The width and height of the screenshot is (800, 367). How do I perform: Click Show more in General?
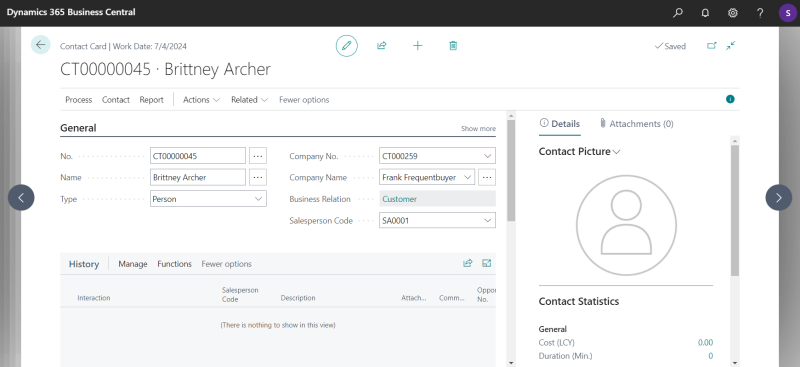click(478, 129)
